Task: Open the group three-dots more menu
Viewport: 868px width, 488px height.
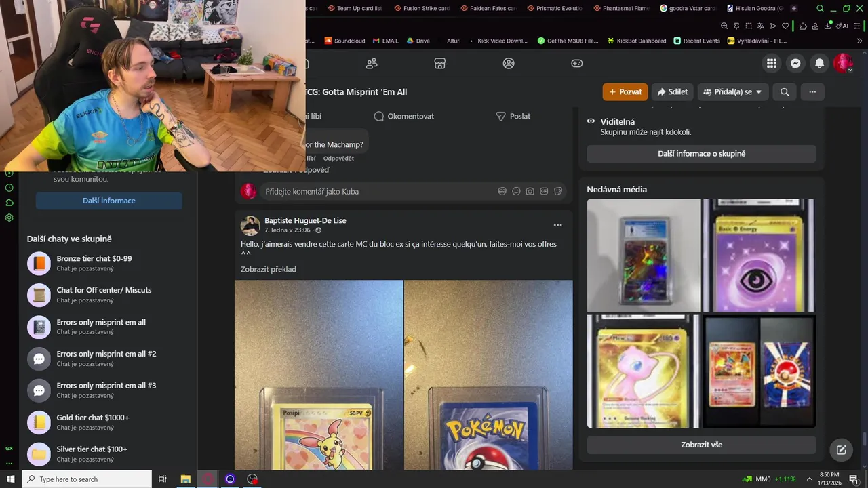Action: 812,91
